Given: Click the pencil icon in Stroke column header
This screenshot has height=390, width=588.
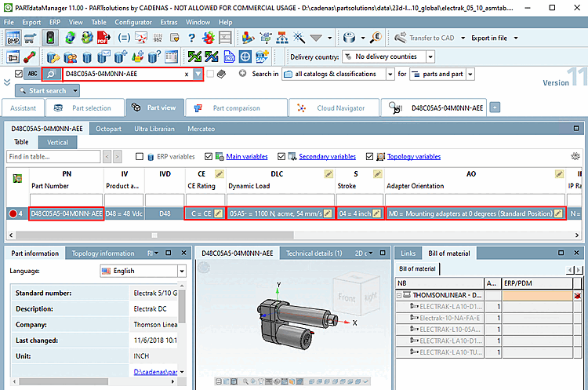Looking at the screenshot, I should (377, 173).
